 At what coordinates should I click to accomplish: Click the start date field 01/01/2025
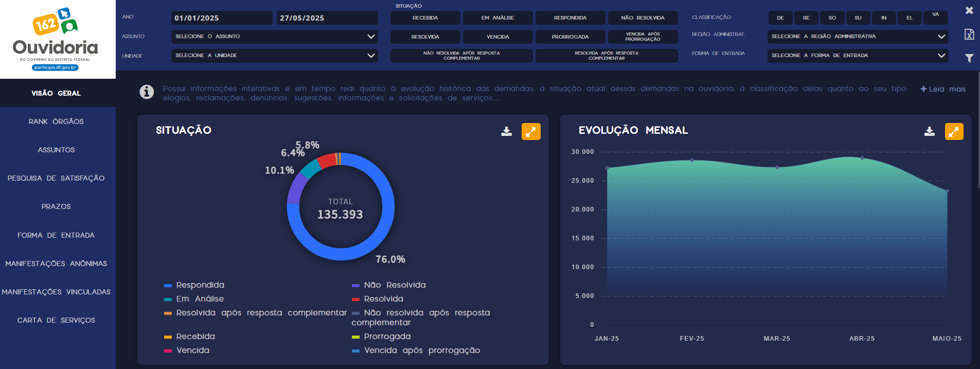[x=222, y=18]
